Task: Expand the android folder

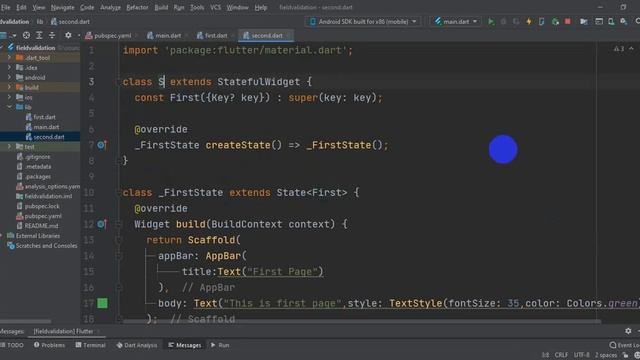Action: point(9,77)
